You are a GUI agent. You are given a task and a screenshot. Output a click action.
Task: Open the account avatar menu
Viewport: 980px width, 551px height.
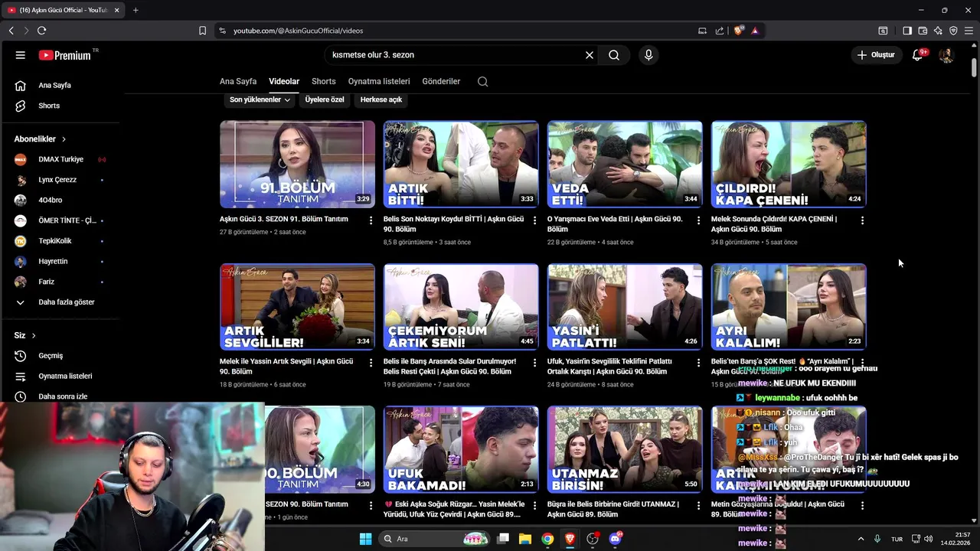click(x=946, y=55)
